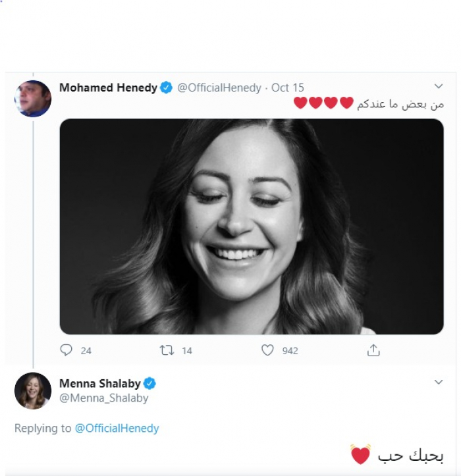Open the @OfficialHenedy handle beside the name
461x476 pixels.
click(x=219, y=88)
